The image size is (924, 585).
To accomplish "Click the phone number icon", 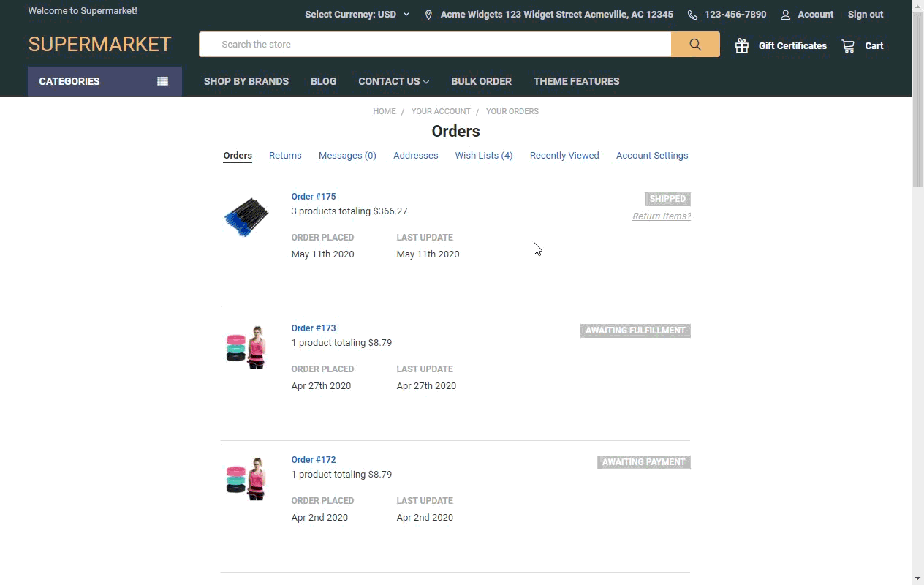I will (x=692, y=15).
